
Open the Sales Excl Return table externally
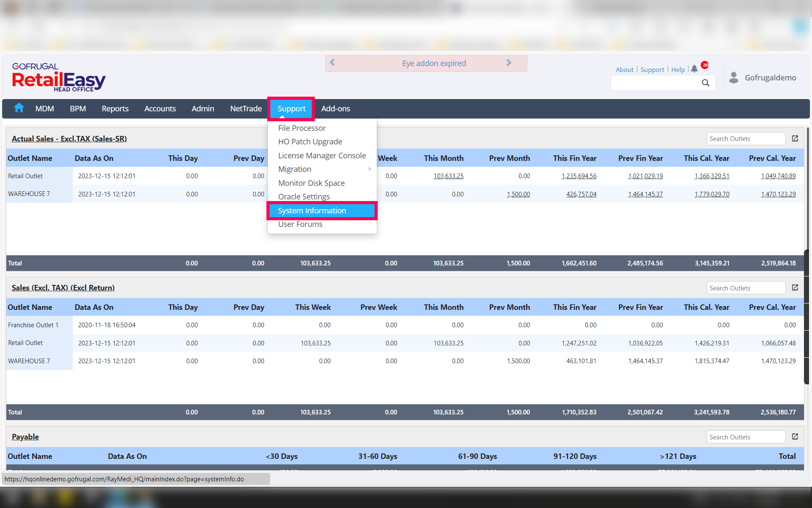coord(795,287)
